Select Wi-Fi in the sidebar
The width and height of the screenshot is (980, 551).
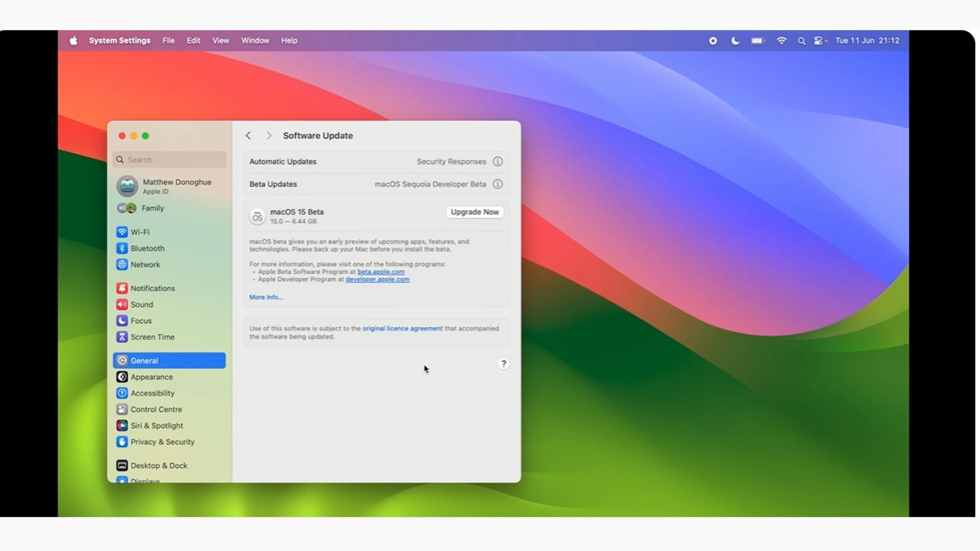click(169, 232)
